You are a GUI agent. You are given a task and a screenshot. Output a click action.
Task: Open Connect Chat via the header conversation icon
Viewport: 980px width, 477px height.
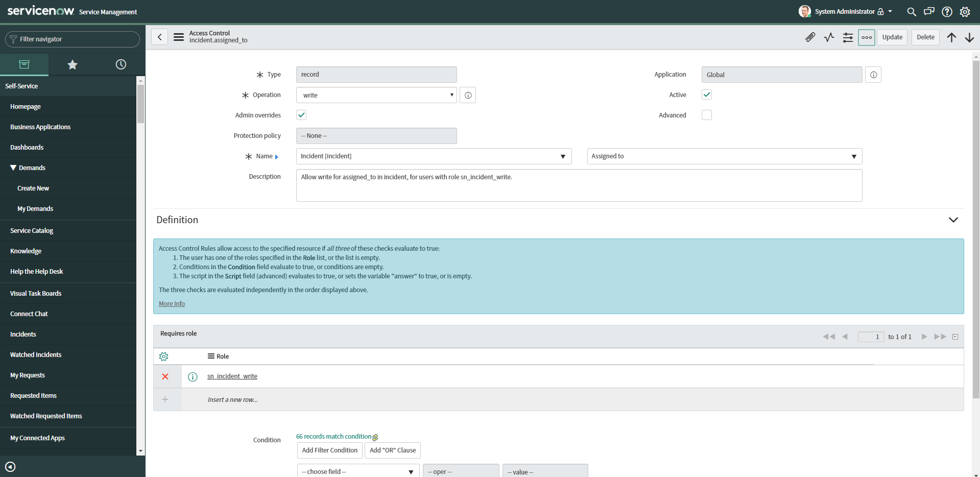pos(929,11)
